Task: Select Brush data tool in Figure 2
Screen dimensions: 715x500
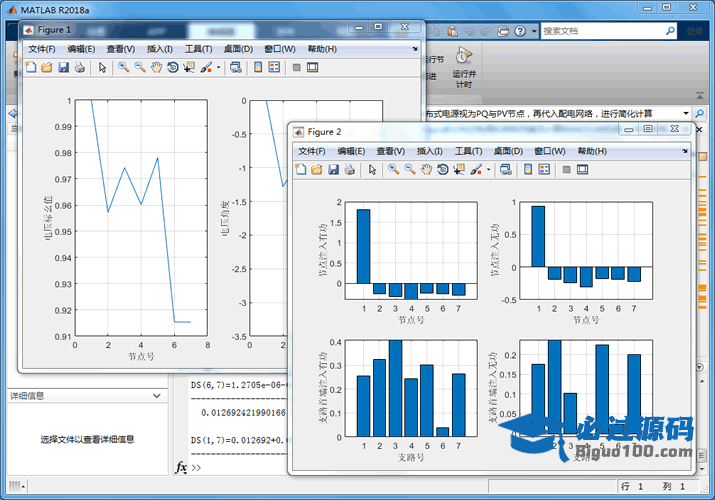Action: [x=476, y=170]
